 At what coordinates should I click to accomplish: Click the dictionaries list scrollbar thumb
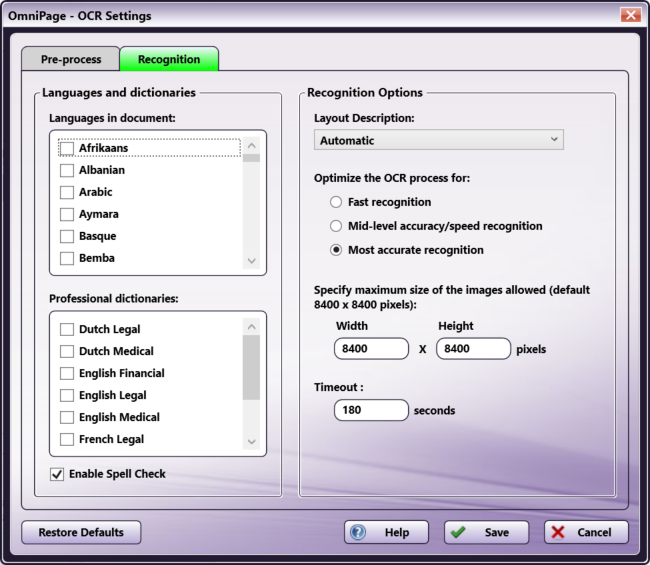(251, 368)
